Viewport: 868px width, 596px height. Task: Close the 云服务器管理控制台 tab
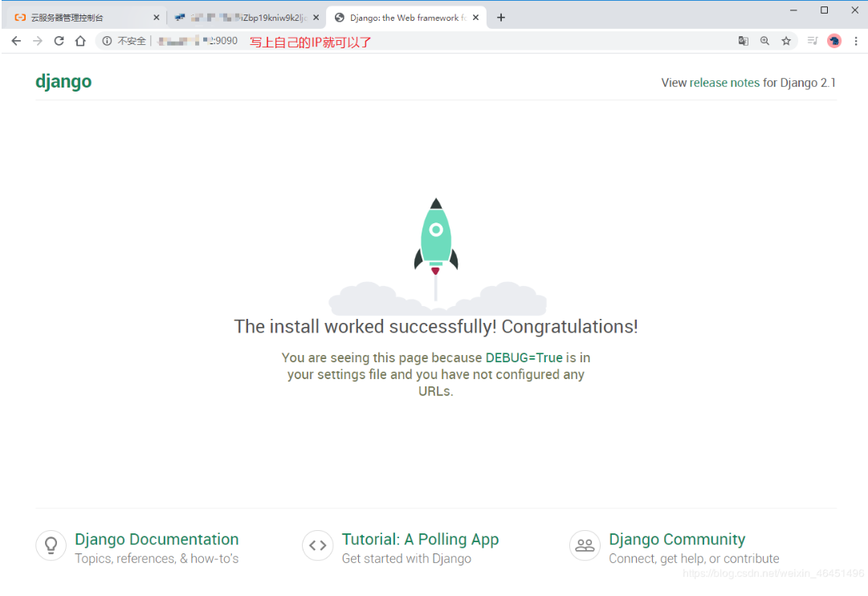tap(156, 18)
